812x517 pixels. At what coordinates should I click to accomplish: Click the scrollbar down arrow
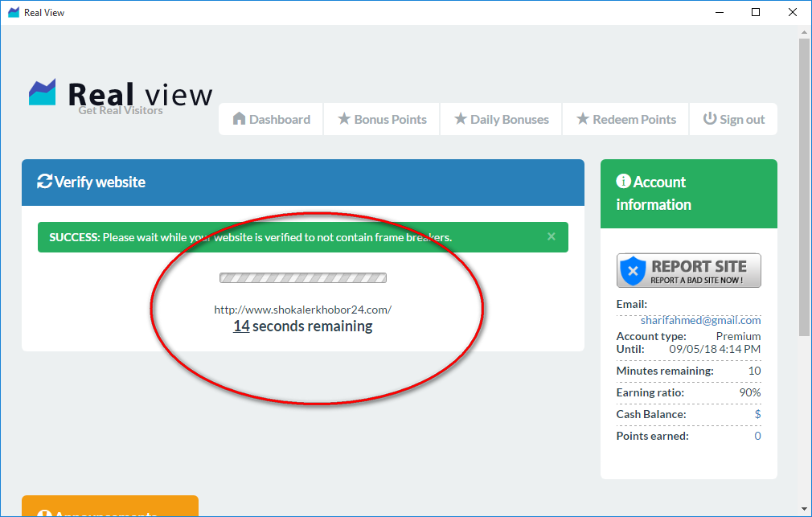click(x=804, y=509)
